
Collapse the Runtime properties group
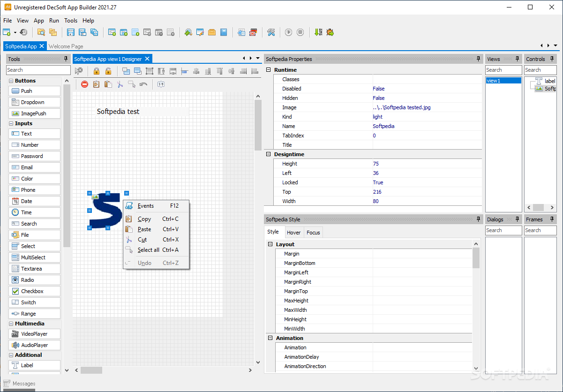(269, 70)
